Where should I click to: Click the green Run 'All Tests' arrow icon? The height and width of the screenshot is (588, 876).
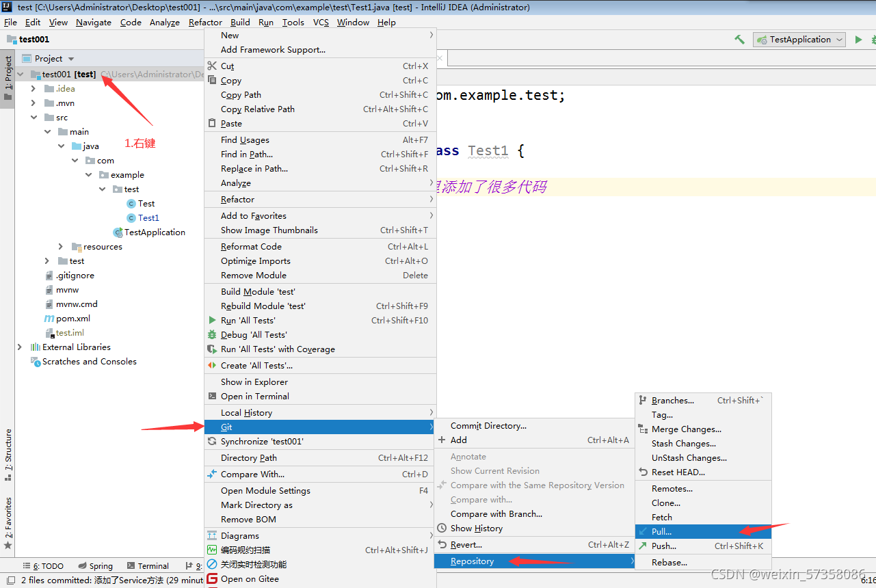[212, 320]
